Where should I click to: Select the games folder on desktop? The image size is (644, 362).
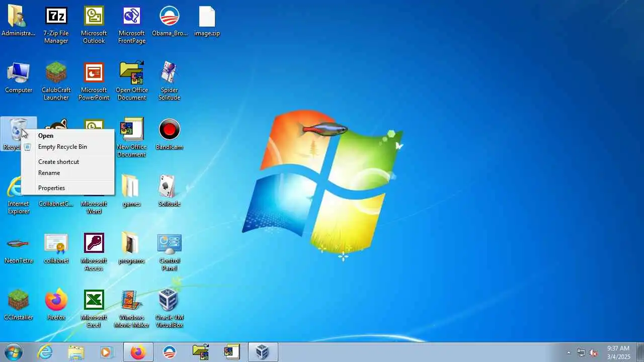[x=131, y=191]
